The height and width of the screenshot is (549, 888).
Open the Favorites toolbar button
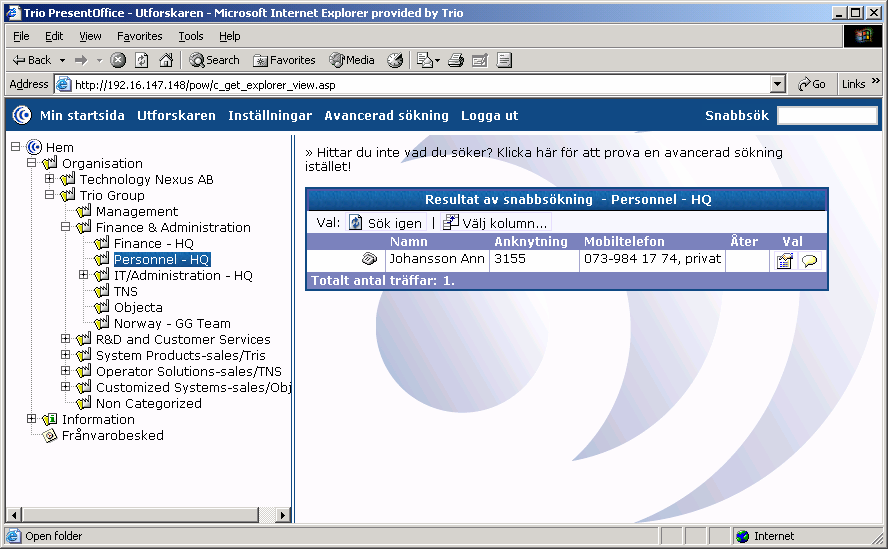tap(284, 60)
